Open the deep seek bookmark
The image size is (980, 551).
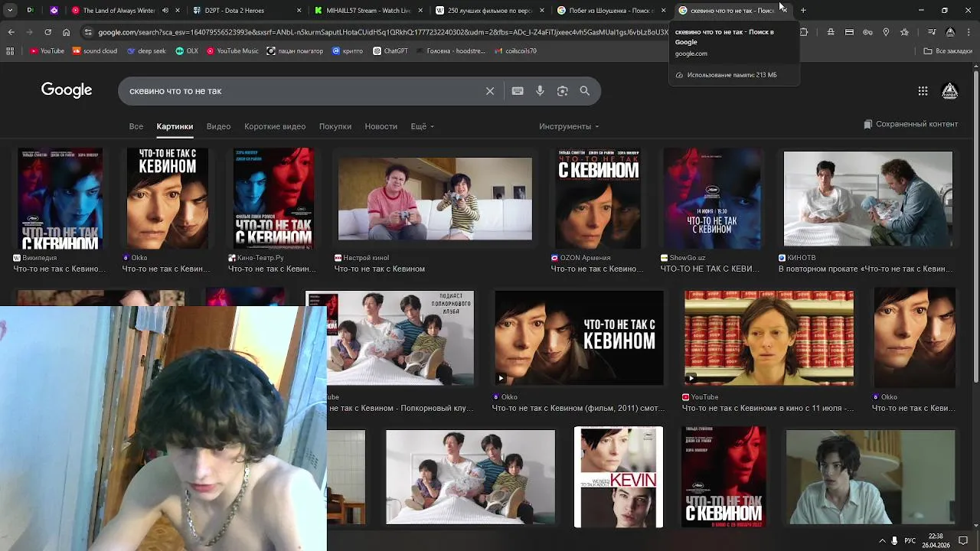tap(146, 51)
